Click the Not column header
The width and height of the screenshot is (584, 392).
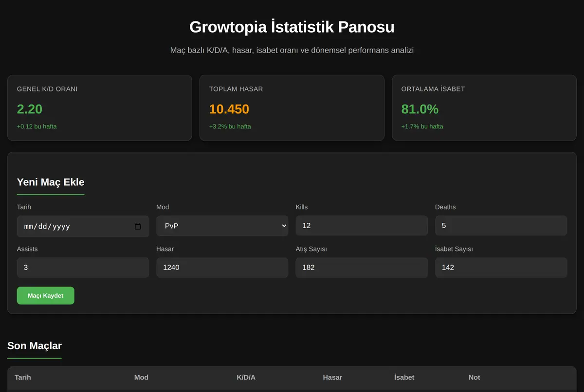pyautogui.click(x=474, y=377)
